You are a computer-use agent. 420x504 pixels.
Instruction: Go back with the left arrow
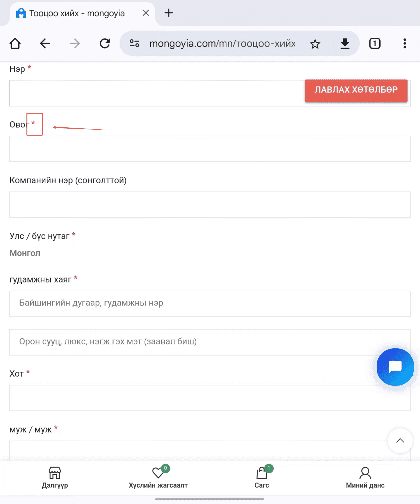(x=45, y=43)
